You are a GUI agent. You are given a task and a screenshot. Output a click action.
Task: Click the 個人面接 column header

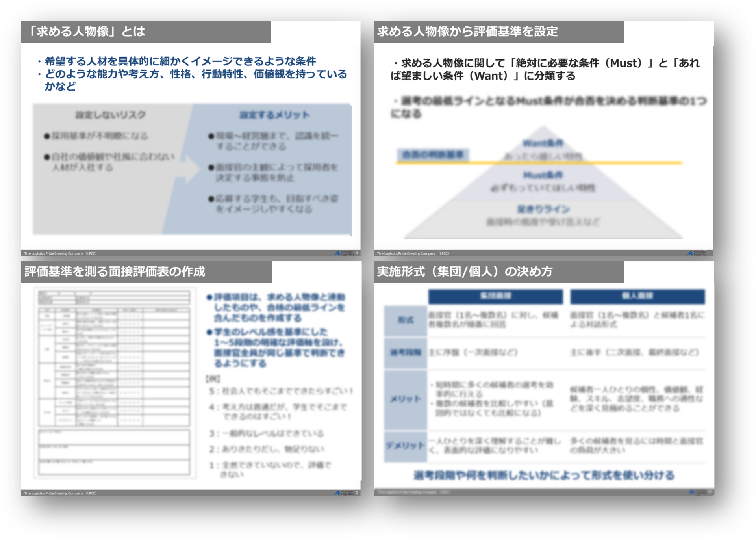point(637,296)
